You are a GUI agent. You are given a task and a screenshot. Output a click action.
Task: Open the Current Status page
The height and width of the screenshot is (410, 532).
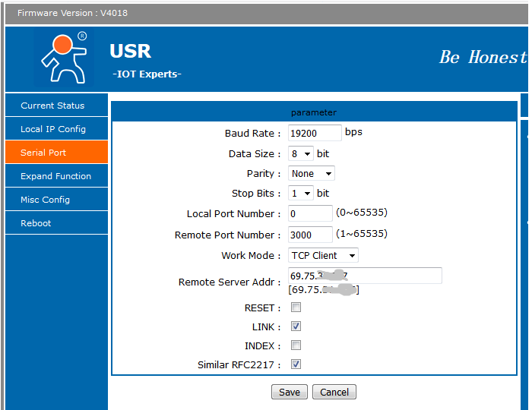click(57, 106)
